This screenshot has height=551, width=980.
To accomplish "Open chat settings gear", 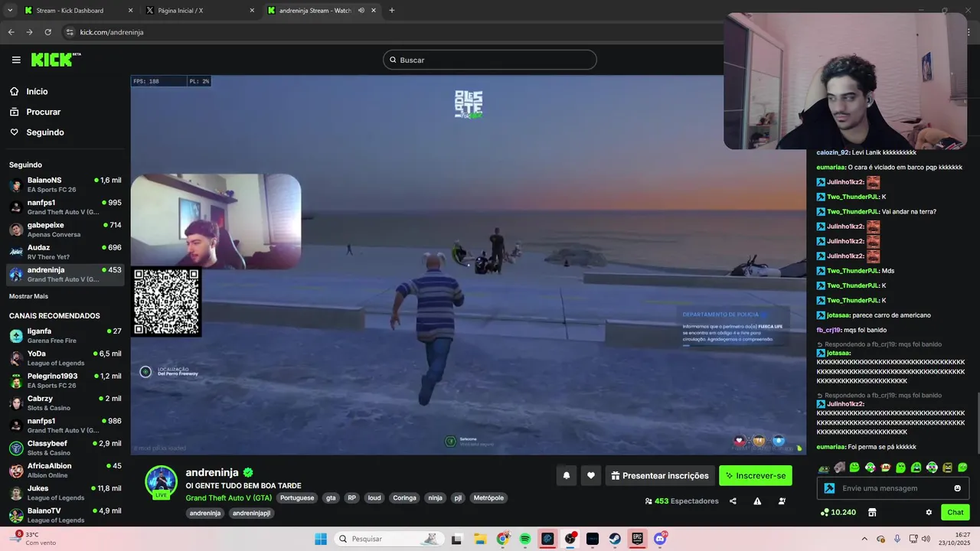I will point(929,512).
